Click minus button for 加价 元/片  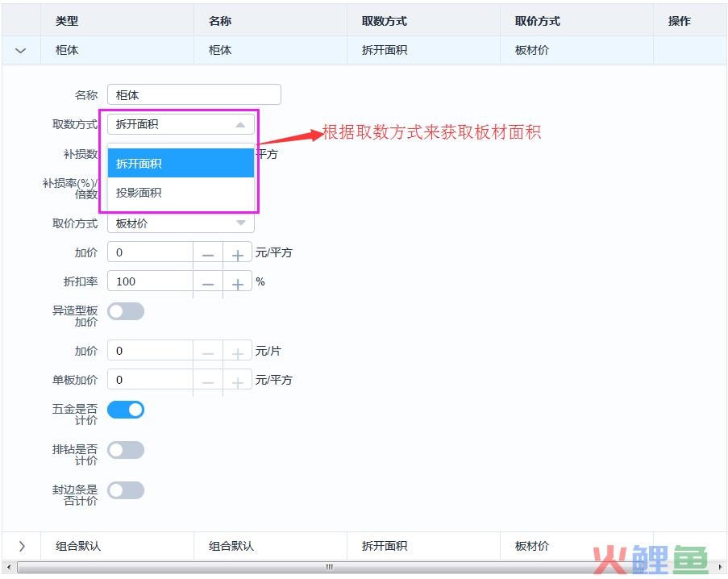click(208, 353)
